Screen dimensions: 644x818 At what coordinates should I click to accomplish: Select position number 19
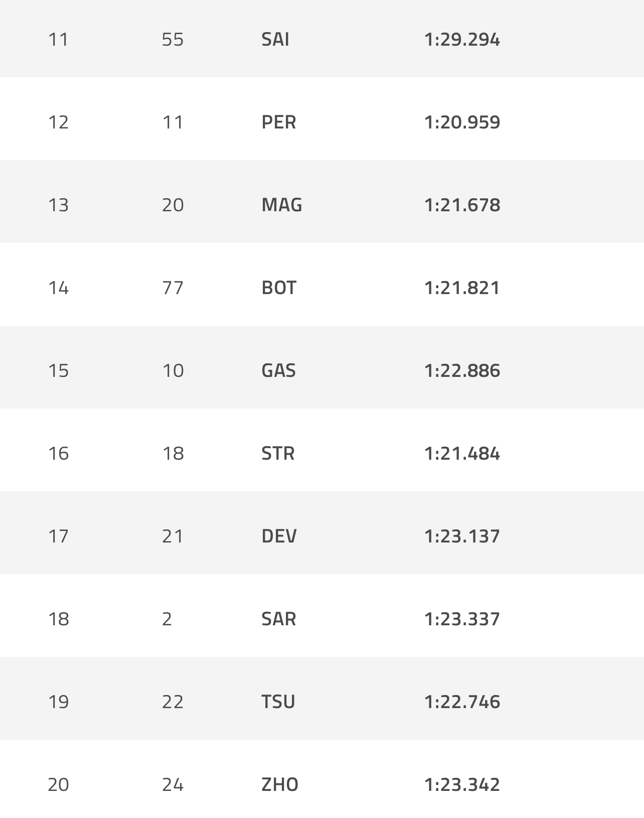[58, 702]
